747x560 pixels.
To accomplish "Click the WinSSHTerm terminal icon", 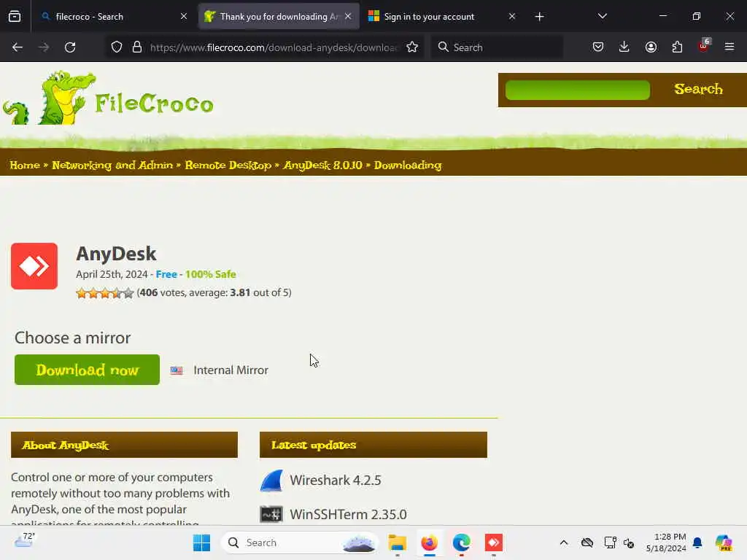I will point(271,514).
